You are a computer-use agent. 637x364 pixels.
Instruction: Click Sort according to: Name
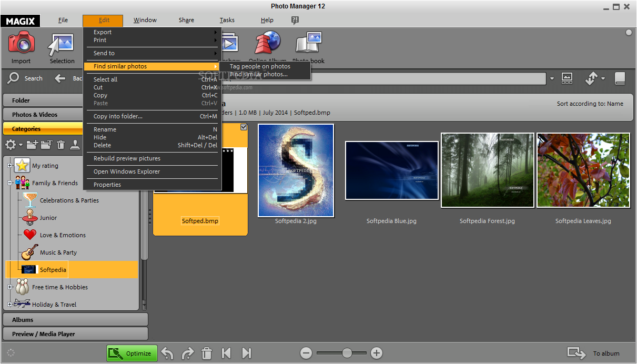pos(590,104)
